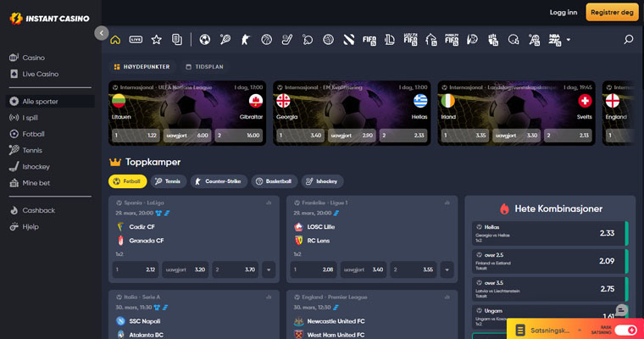Viewport: 644px width, 339px height.
Task: Open the LIVE events icon
Action: (136, 40)
